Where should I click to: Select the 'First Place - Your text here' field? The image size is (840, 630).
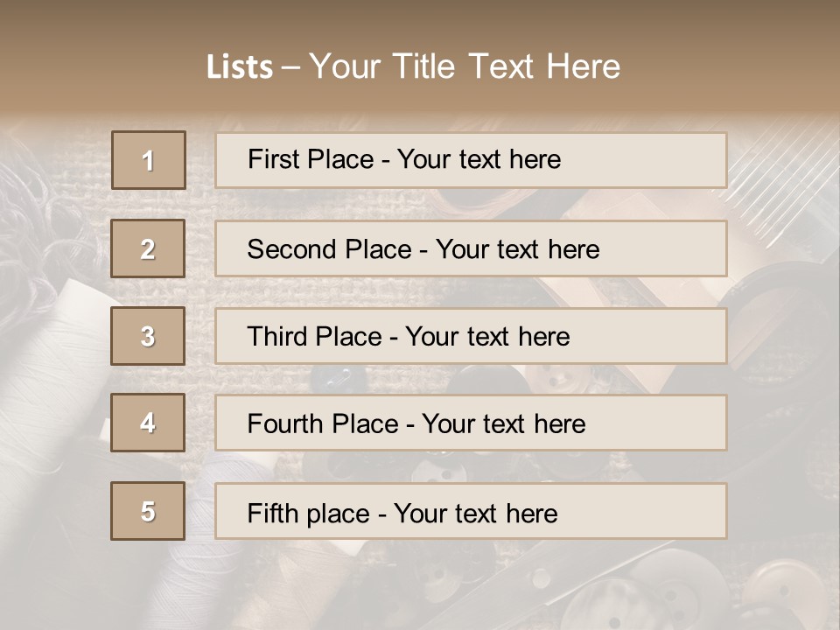471,160
